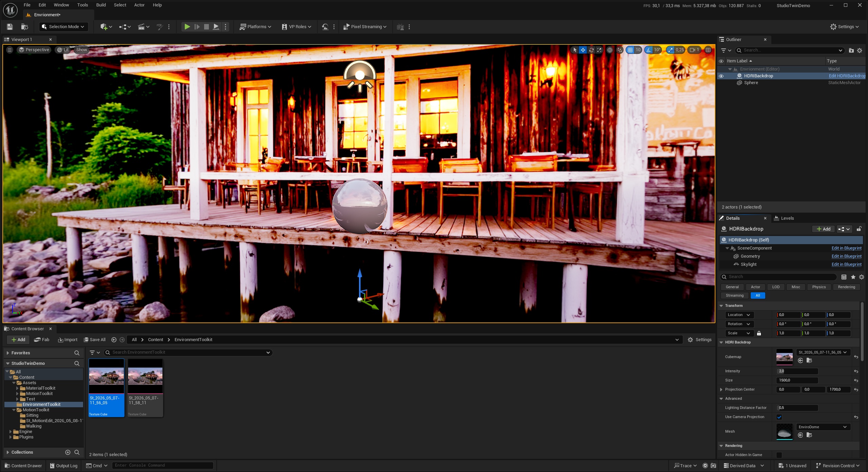Expand the Projection Center property
868x472 pixels.
(x=722, y=390)
